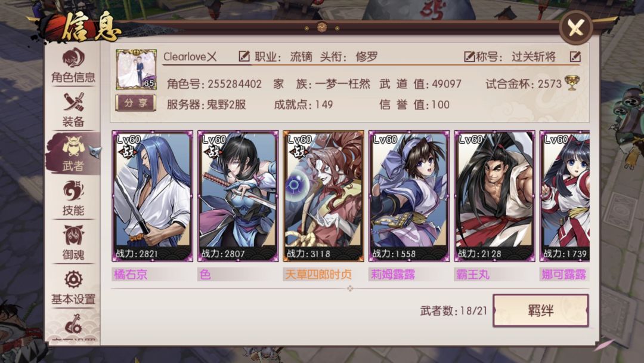644x363 pixels.
Task: Click edit icon after 过关斩将
Action: click(575, 56)
